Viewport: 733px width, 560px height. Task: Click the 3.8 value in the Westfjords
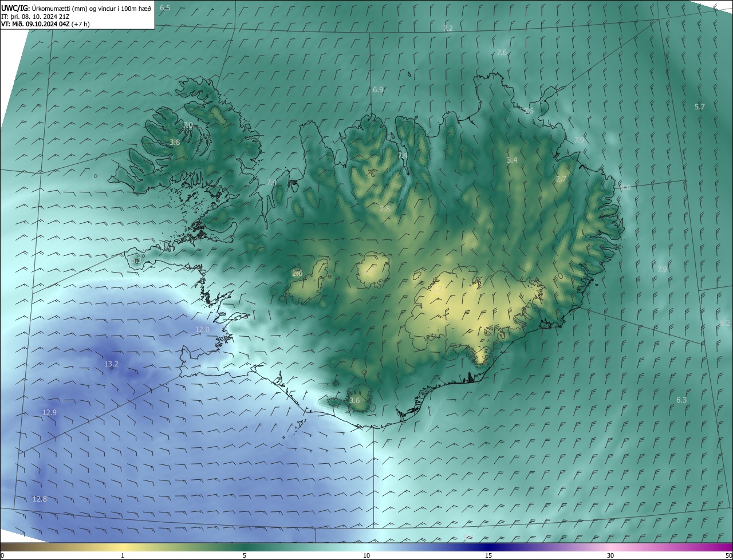coord(175,142)
